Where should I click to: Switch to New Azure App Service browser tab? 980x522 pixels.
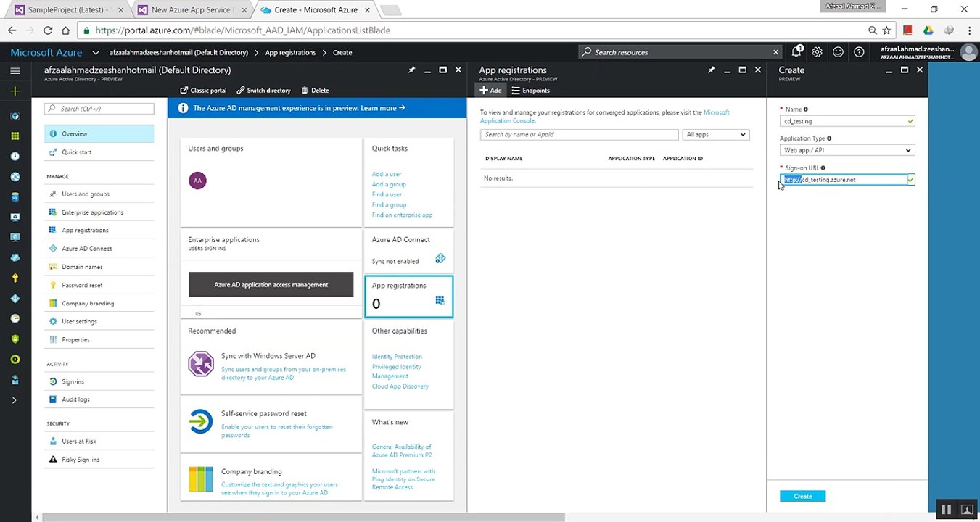point(192,10)
